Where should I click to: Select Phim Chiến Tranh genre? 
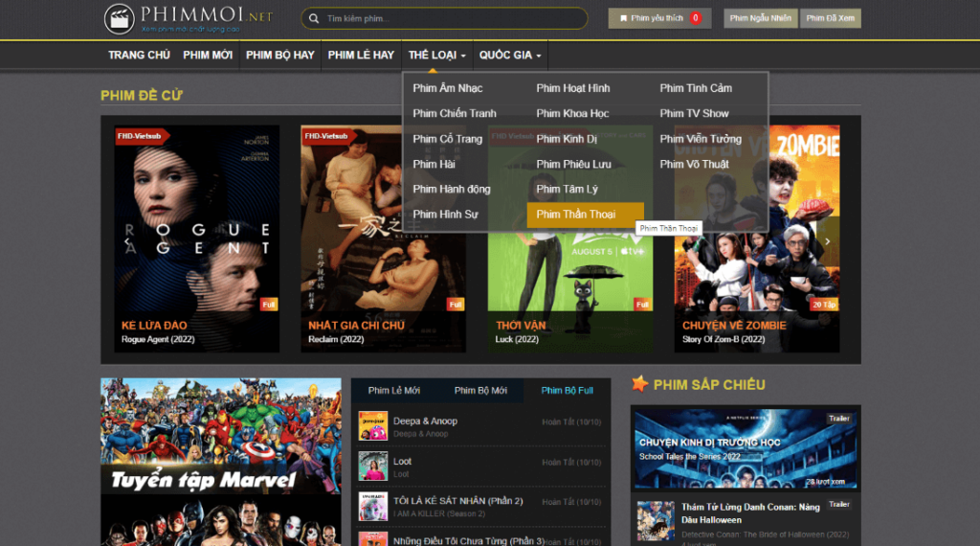point(455,113)
